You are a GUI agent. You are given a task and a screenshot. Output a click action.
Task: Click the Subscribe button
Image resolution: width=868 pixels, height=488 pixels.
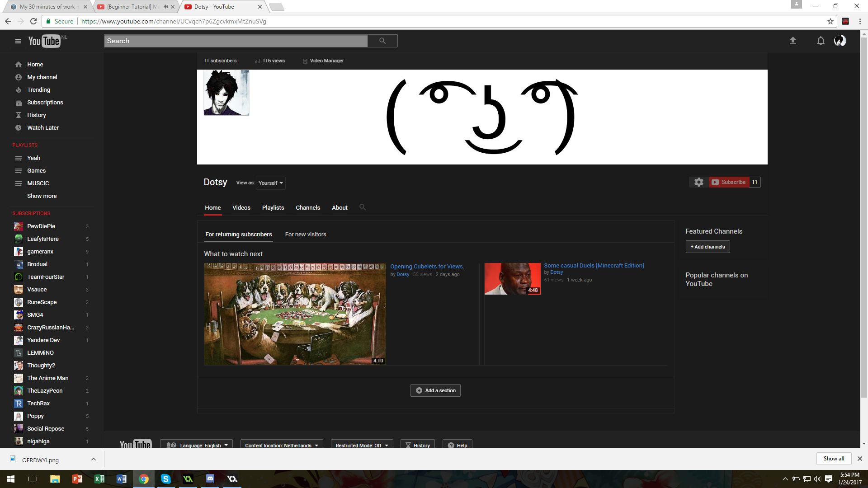[729, 182]
